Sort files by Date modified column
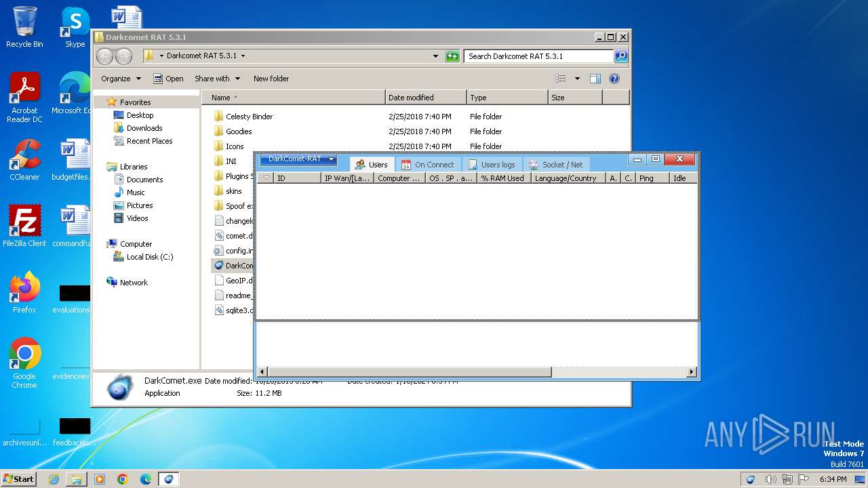 point(426,98)
